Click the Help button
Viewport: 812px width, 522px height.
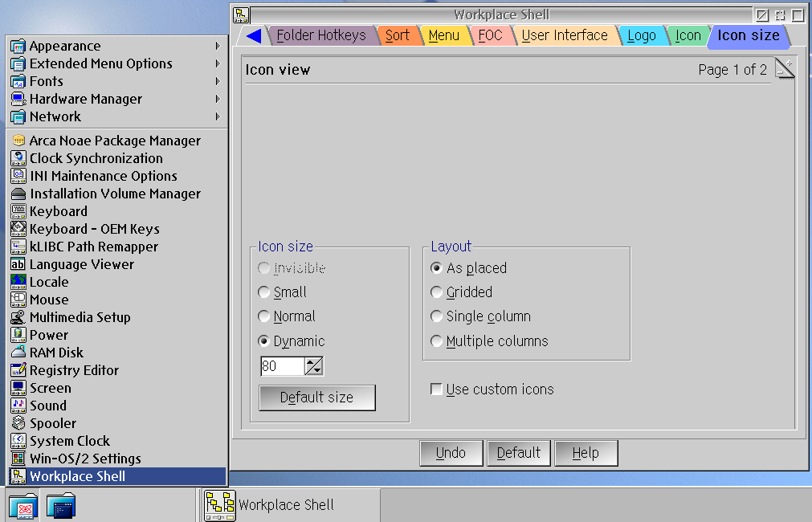pyautogui.click(x=586, y=453)
